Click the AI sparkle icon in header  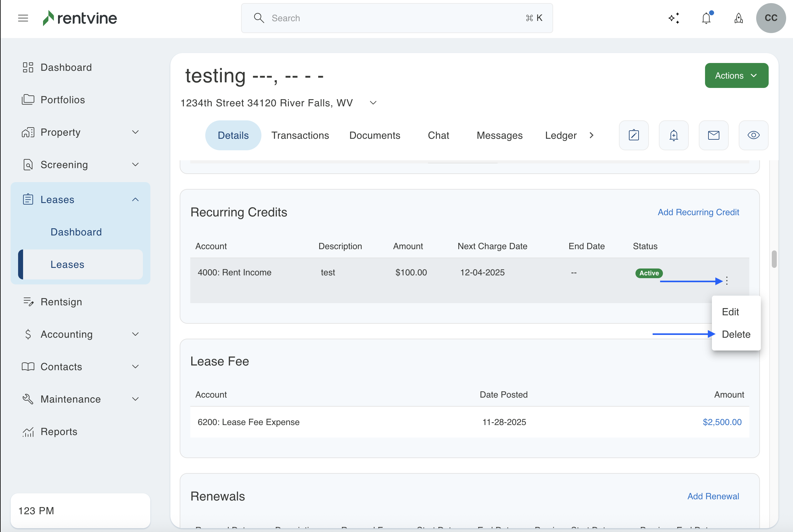pyautogui.click(x=674, y=18)
